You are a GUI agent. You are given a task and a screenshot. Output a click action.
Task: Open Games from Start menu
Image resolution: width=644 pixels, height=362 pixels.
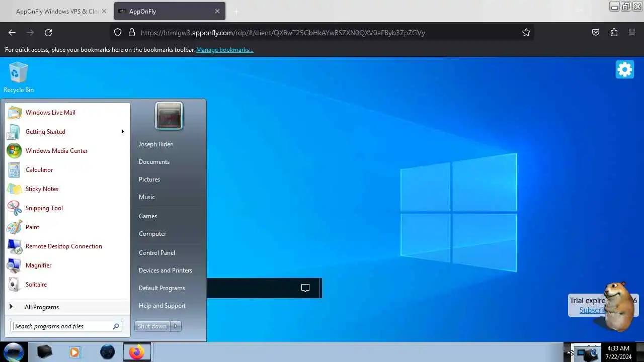coord(148,216)
